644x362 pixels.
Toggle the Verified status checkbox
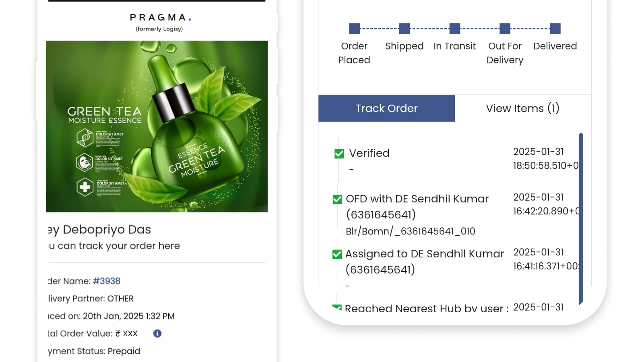tap(339, 153)
